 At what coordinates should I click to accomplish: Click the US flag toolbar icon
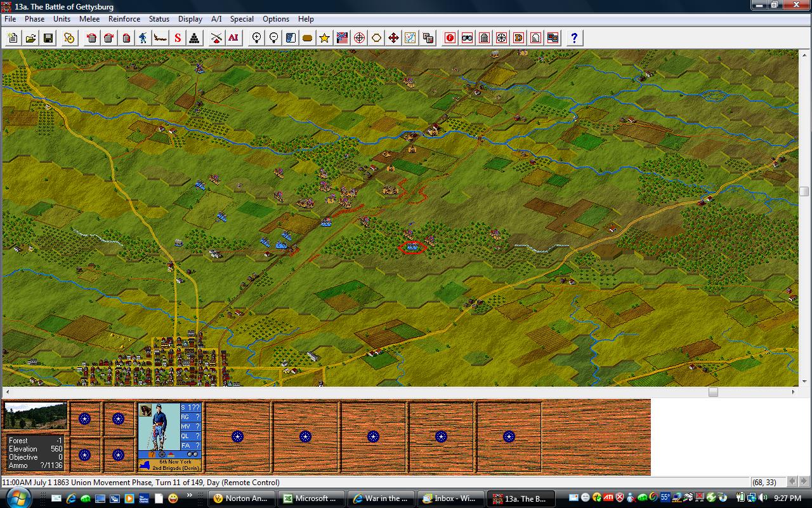[x=342, y=38]
